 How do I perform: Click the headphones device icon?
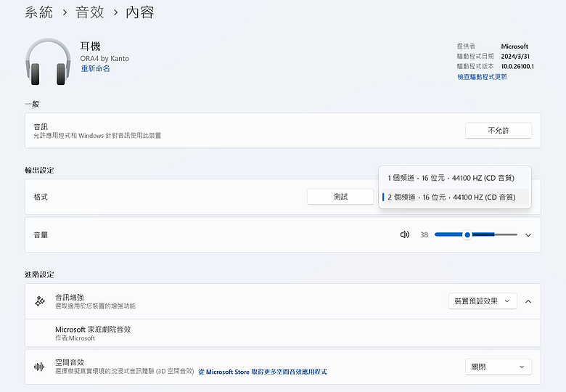point(48,62)
